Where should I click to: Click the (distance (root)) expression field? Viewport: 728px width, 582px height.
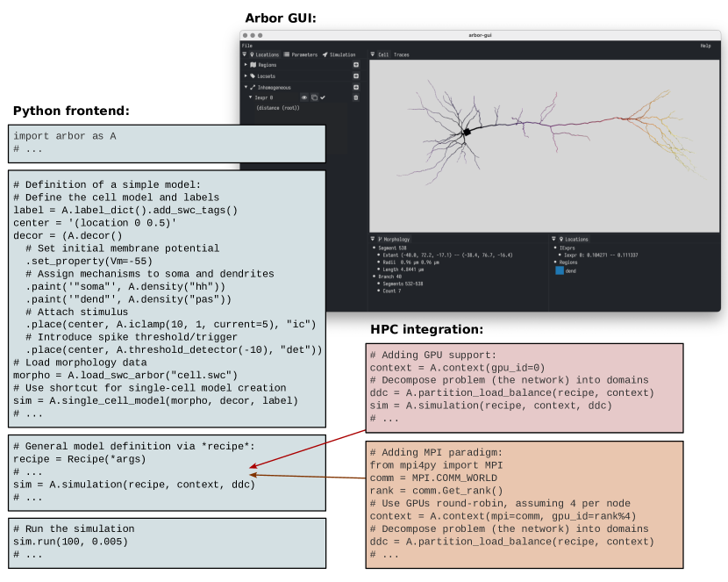278,108
